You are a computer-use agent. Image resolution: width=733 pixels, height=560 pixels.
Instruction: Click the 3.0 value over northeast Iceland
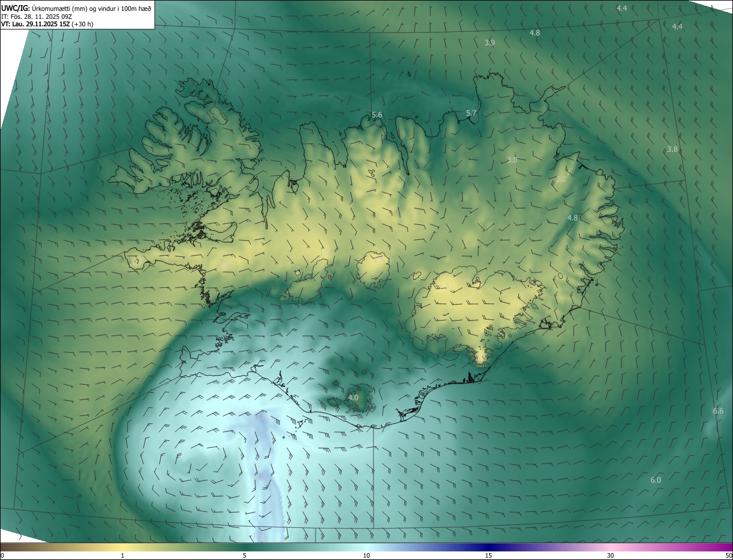(x=512, y=160)
